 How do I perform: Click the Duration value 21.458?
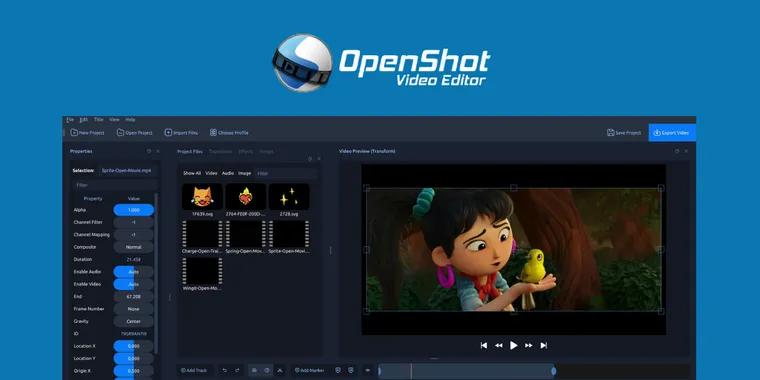tap(134, 259)
